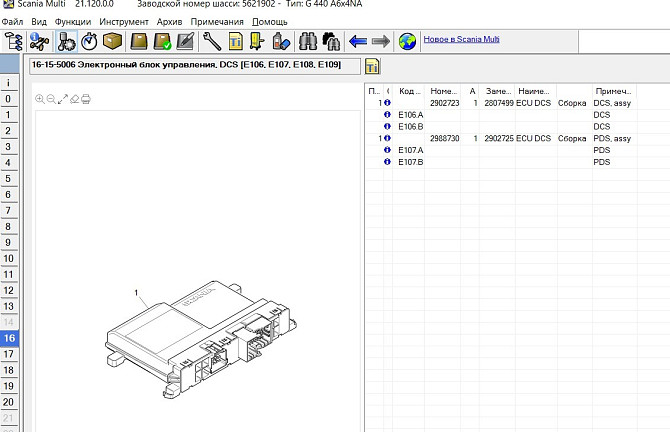Image resolution: width=670 pixels, height=432 pixels.
Task: Zoom out of the illustration
Action: (x=51, y=99)
